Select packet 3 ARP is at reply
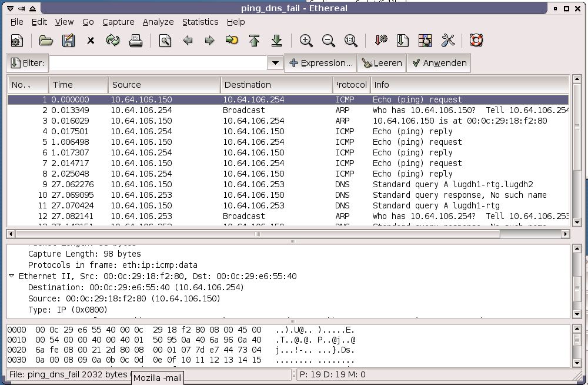 coord(288,121)
